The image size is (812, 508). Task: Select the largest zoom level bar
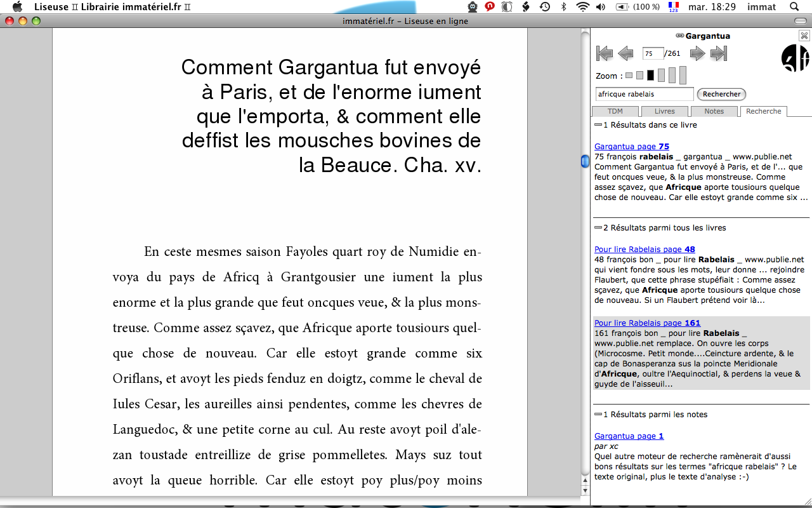[683, 75]
